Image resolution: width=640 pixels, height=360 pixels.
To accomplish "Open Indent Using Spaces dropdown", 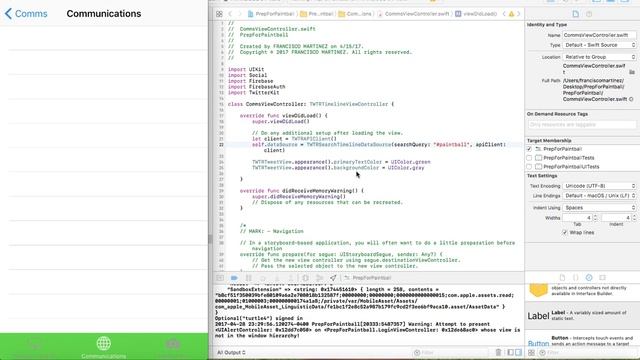I will point(599,207).
